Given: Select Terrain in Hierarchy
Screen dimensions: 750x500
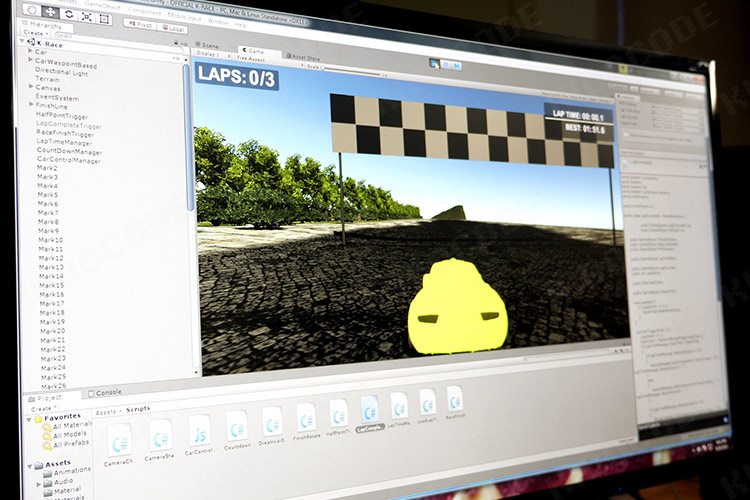Looking at the screenshot, I should [47, 79].
